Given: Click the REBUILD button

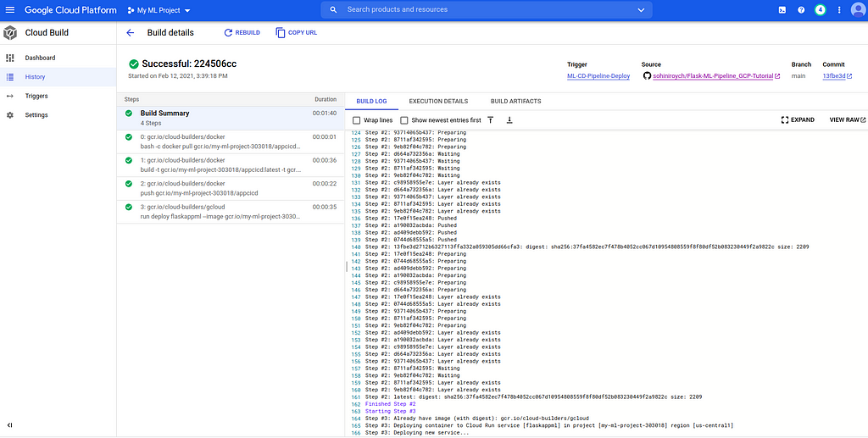Looking at the screenshot, I should 242,33.
